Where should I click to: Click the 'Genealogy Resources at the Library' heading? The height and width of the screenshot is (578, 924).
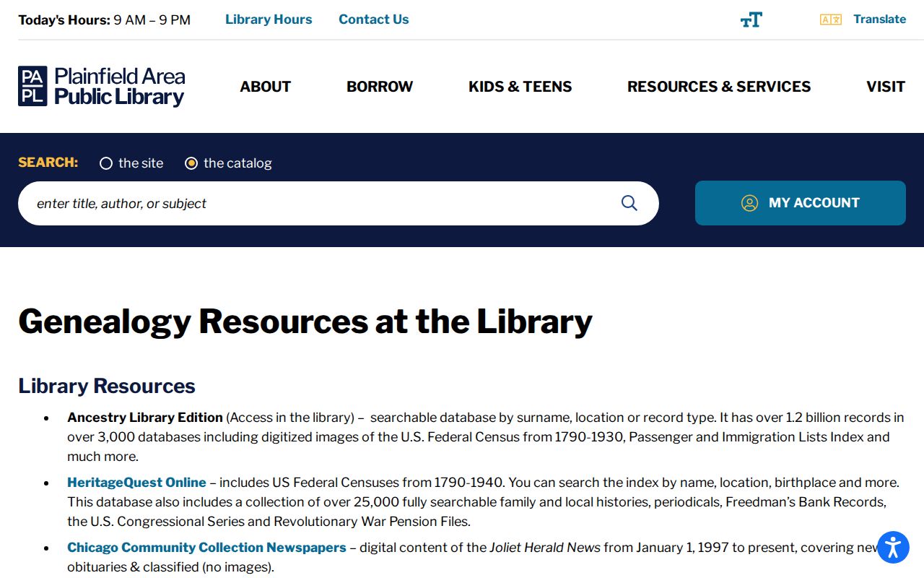tap(305, 322)
